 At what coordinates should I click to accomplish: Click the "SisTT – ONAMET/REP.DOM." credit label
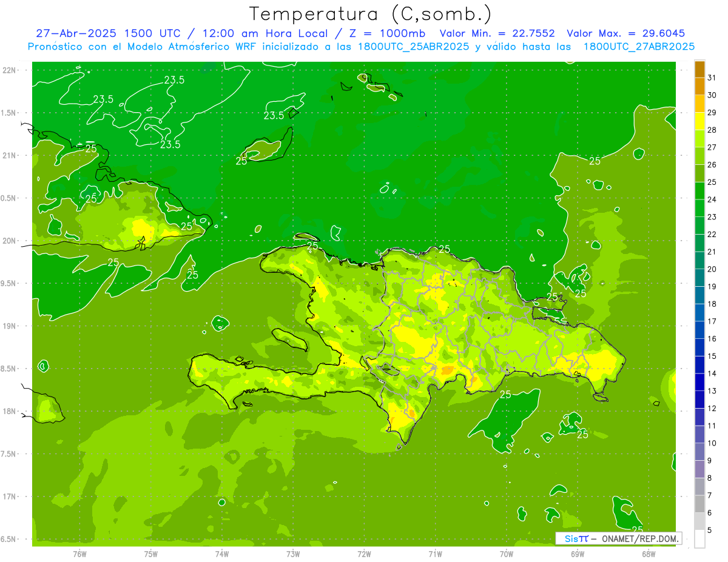(619, 538)
